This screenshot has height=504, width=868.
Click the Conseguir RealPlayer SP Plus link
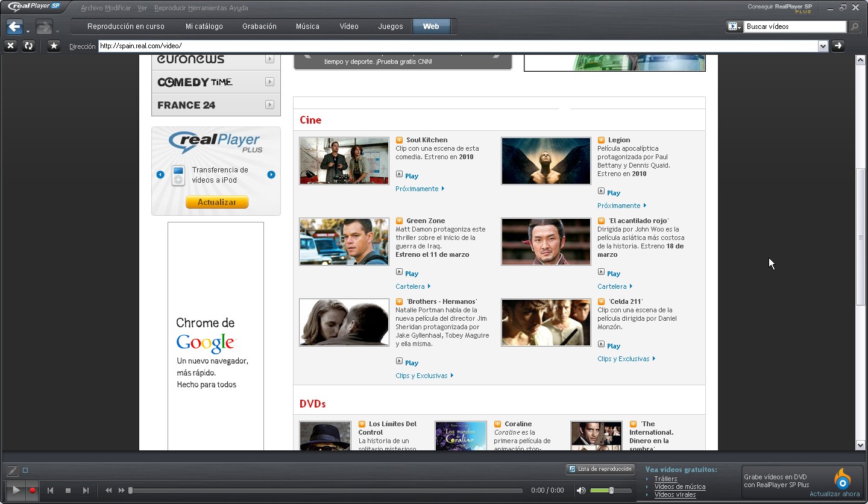[780, 8]
